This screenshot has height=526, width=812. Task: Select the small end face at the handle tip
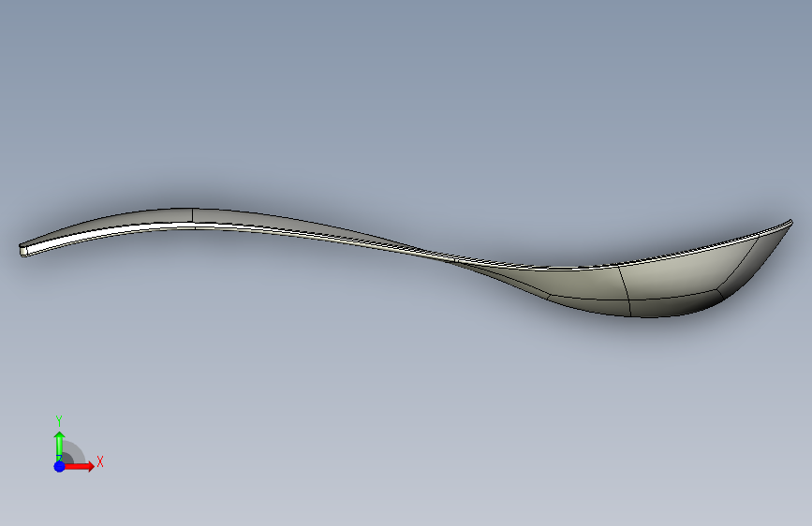click(23, 251)
